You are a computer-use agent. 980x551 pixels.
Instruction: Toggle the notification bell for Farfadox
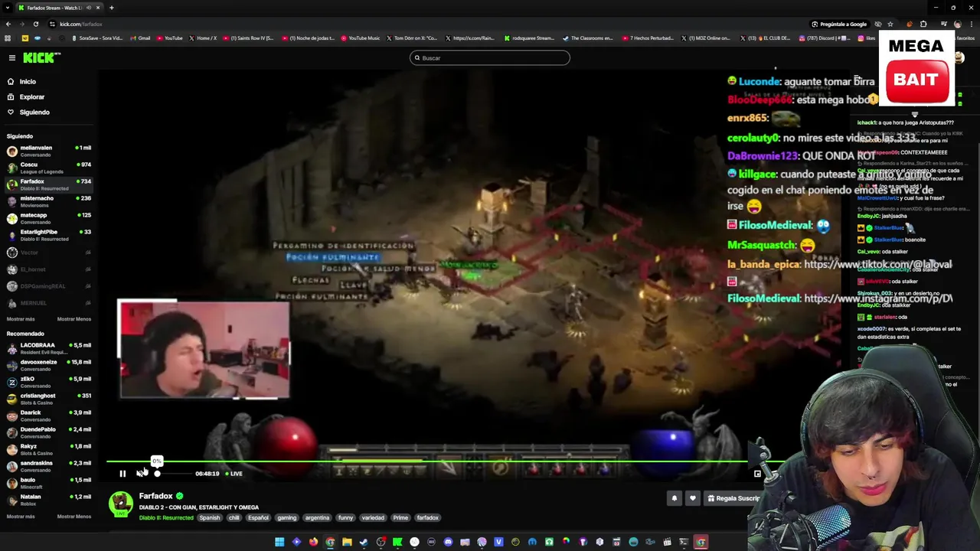pyautogui.click(x=675, y=498)
